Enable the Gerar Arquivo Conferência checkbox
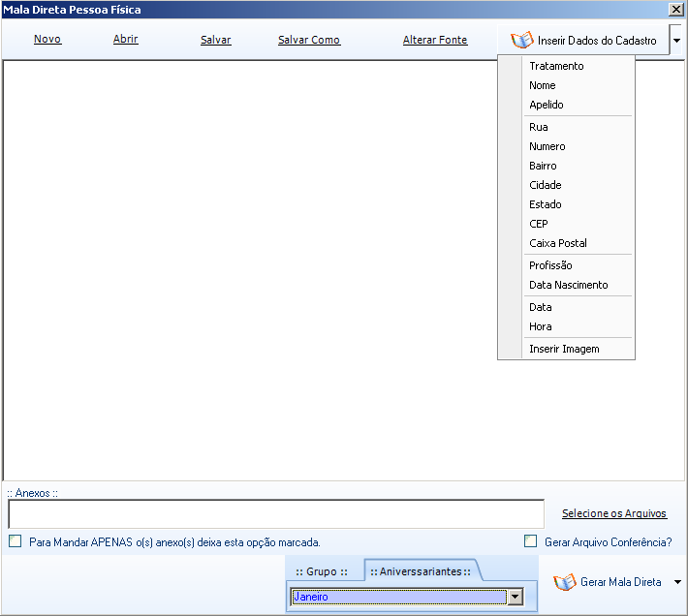This screenshot has width=688, height=616. pyautogui.click(x=530, y=542)
